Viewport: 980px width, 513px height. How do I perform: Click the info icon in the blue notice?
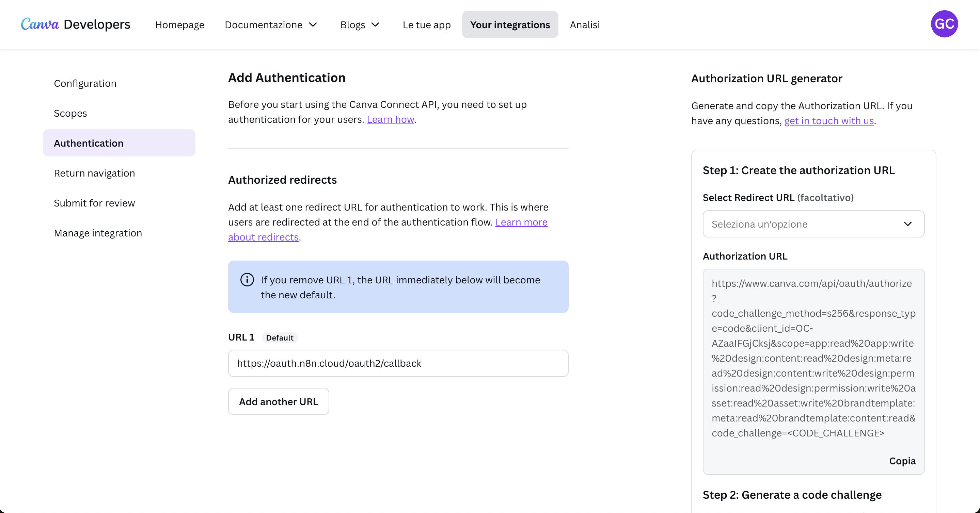pyautogui.click(x=247, y=280)
